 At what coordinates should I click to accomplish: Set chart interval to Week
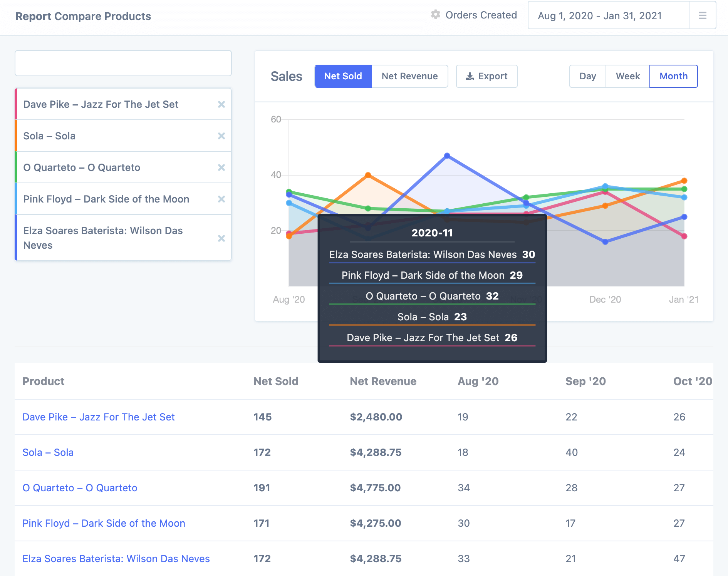coord(627,76)
